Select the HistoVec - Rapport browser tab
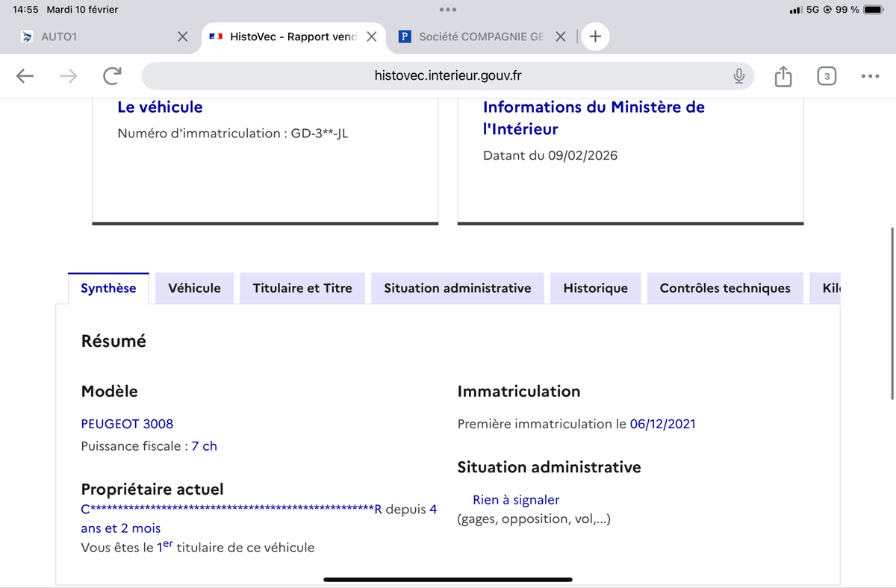Image resolution: width=896 pixels, height=588 pixels. click(x=293, y=36)
